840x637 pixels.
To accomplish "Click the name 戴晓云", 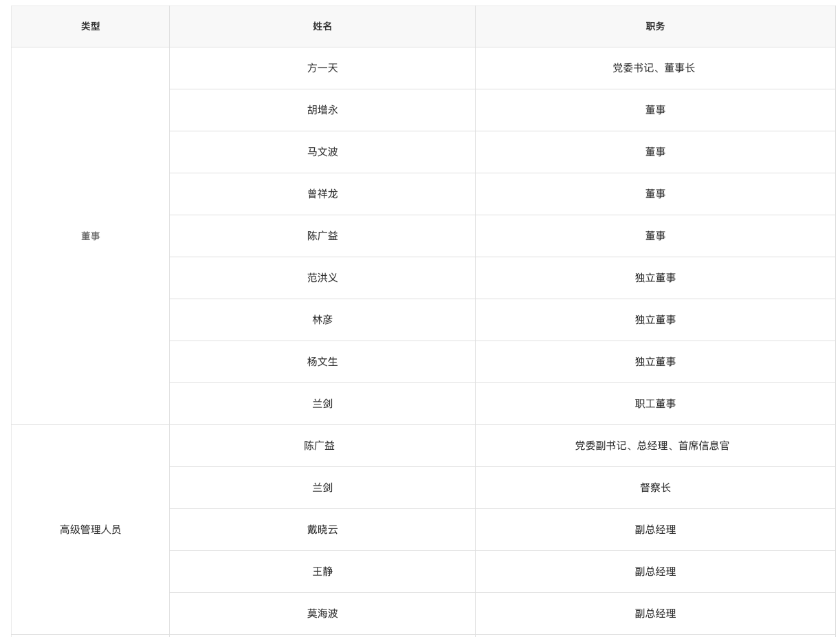I will click(x=322, y=530).
